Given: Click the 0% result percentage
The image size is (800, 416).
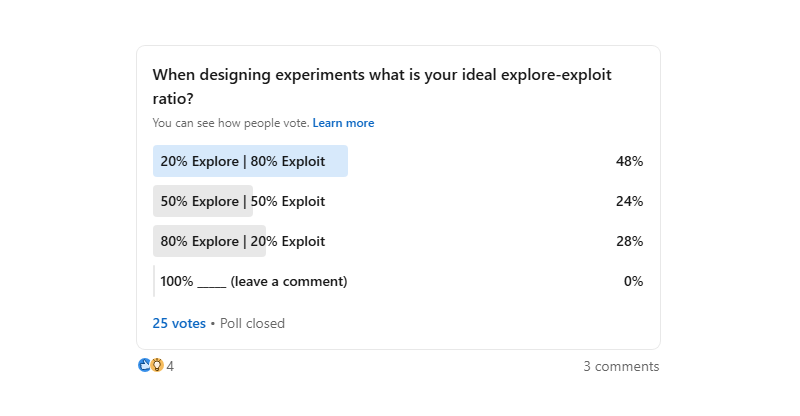Looking at the screenshot, I should coord(633,281).
